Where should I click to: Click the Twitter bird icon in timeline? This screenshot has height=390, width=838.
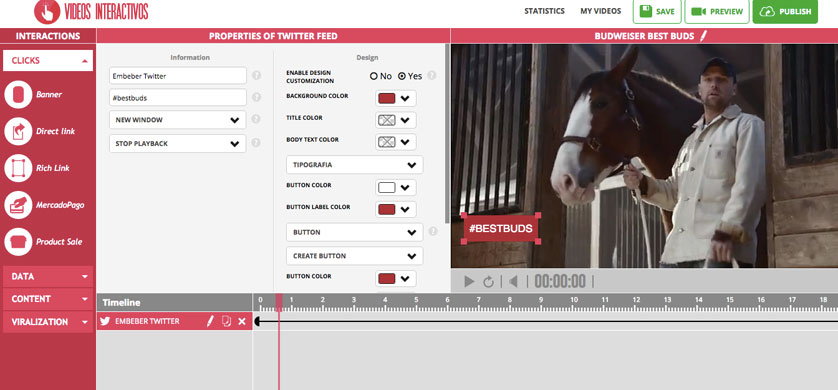(x=105, y=321)
